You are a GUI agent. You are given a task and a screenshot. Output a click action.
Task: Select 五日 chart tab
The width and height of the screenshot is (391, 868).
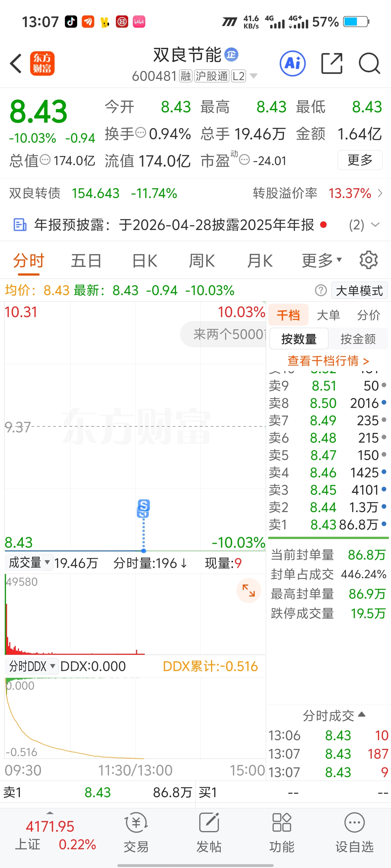86,260
